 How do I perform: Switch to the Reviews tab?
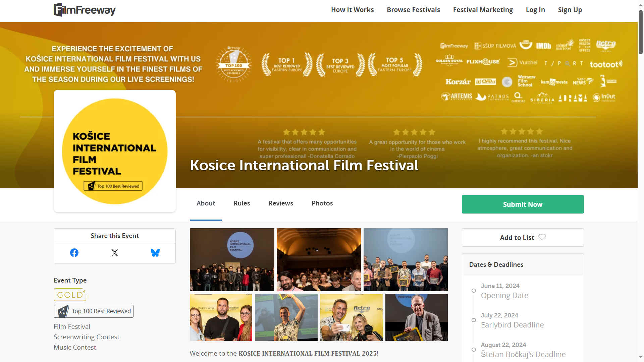pos(280,203)
